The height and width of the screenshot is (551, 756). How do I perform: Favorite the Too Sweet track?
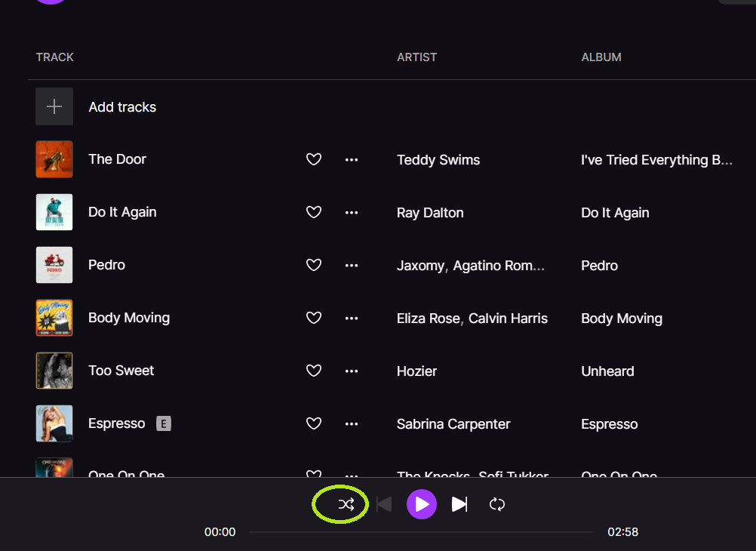pyautogui.click(x=314, y=371)
